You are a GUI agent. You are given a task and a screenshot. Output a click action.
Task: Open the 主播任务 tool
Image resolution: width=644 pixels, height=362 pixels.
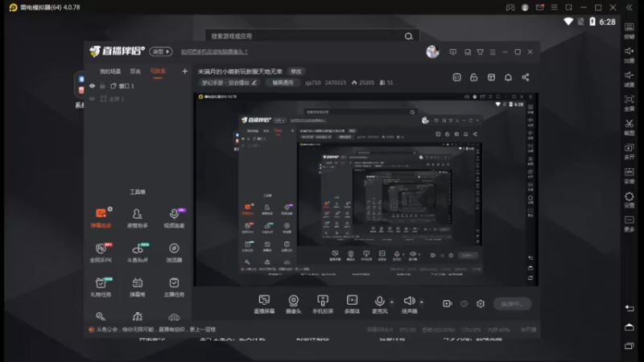(174, 287)
